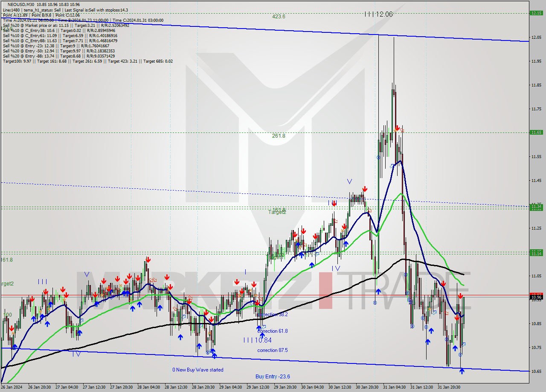The width and height of the screenshot is (546, 392).
Task: Select the 'I I I 12.06' wave label
Action: [378, 14]
